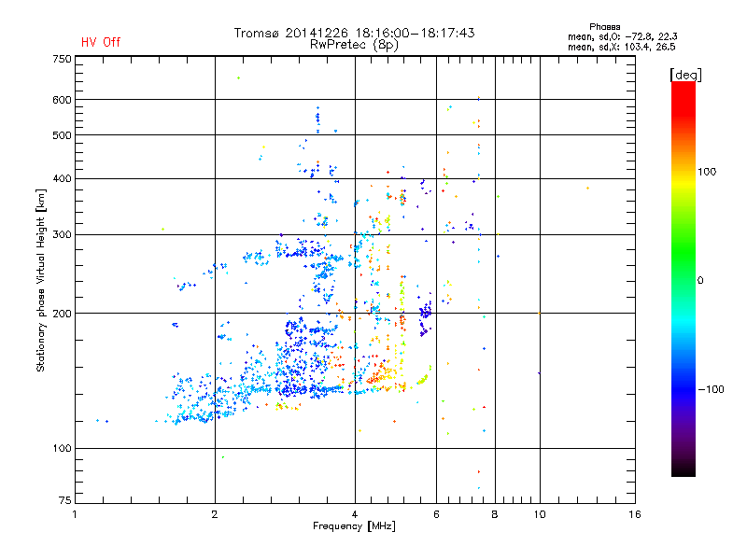The height and width of the screenshot is (560, 747).
Task: Click the y-axis tick label "600"
Action: pos(62,100)
